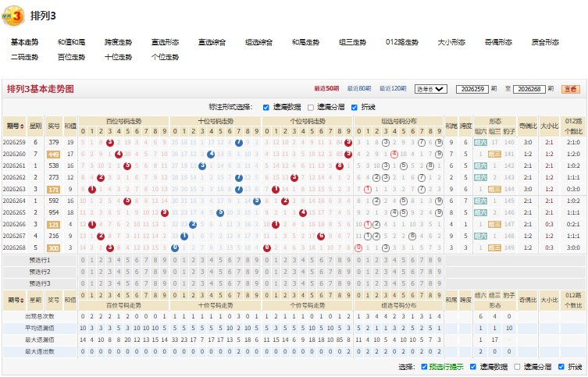Click blue ball 0 in row 2026268 十位
Screen dimensions: 588x377
[x=175, y=247]
